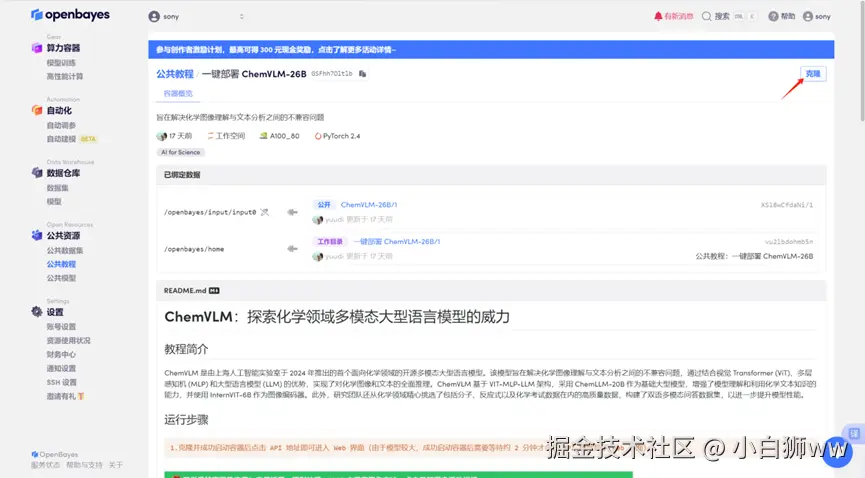Screen dimensions: 865x478
Task: Open 公共数据集 in the sidebar
Action: click(x=65, y=251)
